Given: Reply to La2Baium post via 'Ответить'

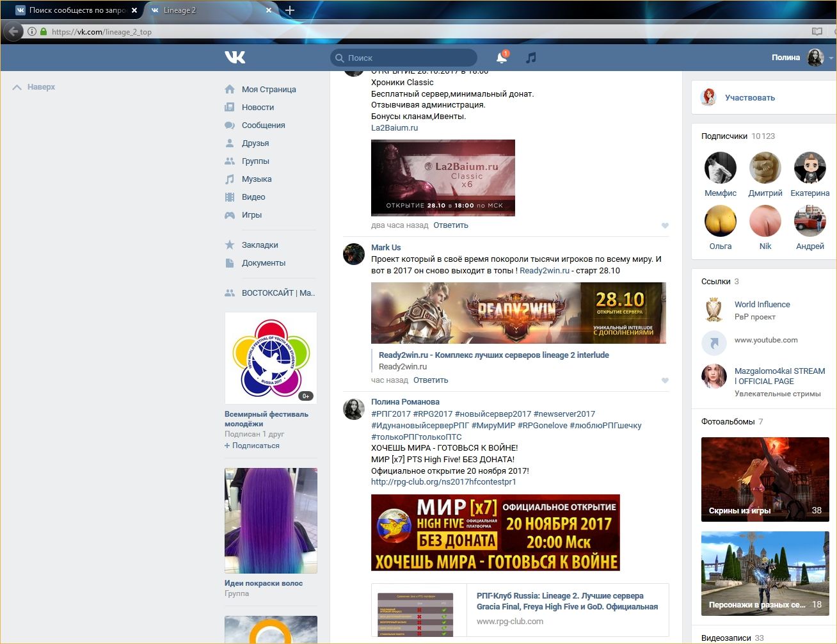Looking at the screenshot, I should tap(450, 225).
